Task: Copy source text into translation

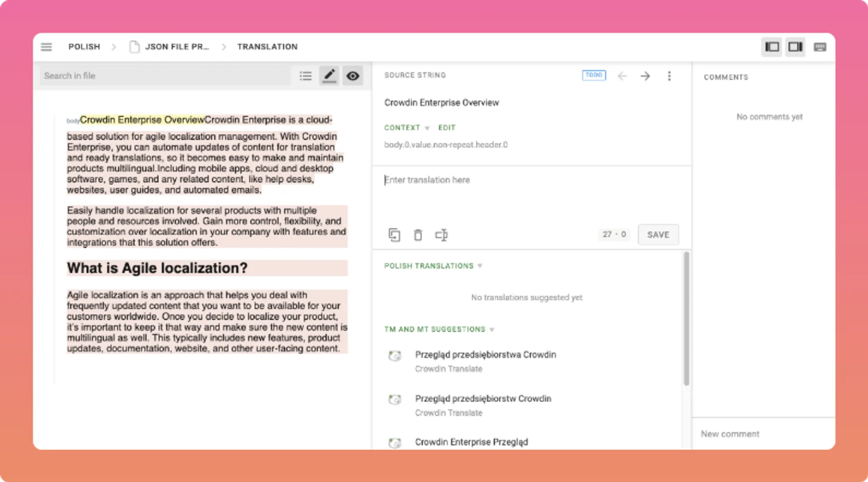Action: coord(394,235)
